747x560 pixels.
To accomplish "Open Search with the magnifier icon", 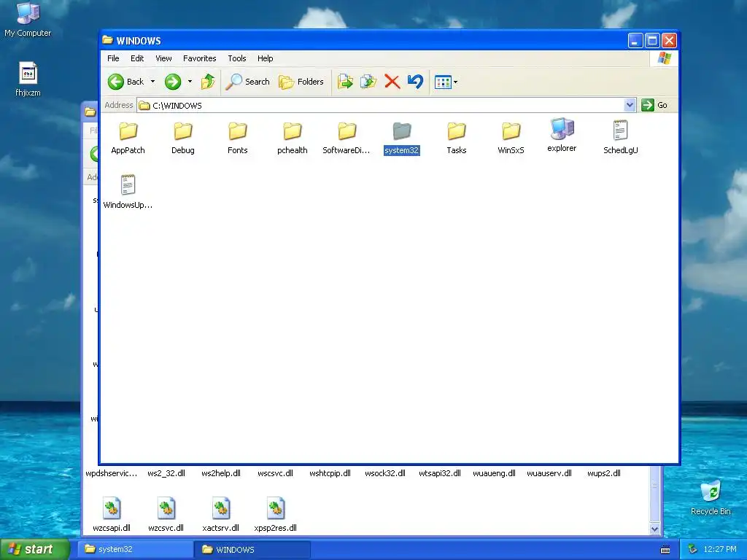I will [248, 82].
